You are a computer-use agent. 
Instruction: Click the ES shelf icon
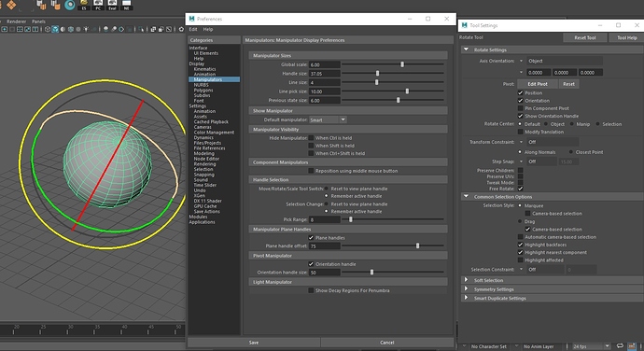pyautogui.click(x=84, y=5)
